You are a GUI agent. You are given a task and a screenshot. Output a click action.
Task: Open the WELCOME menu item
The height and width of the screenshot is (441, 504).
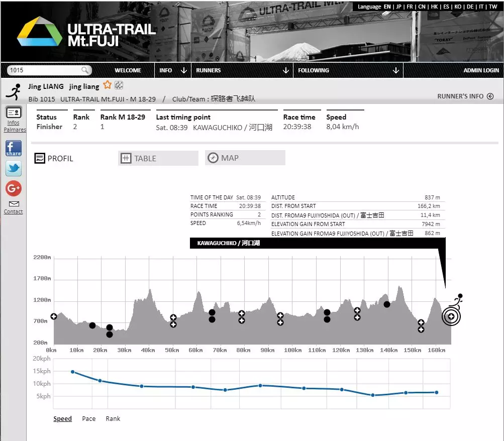click(128, 70)
